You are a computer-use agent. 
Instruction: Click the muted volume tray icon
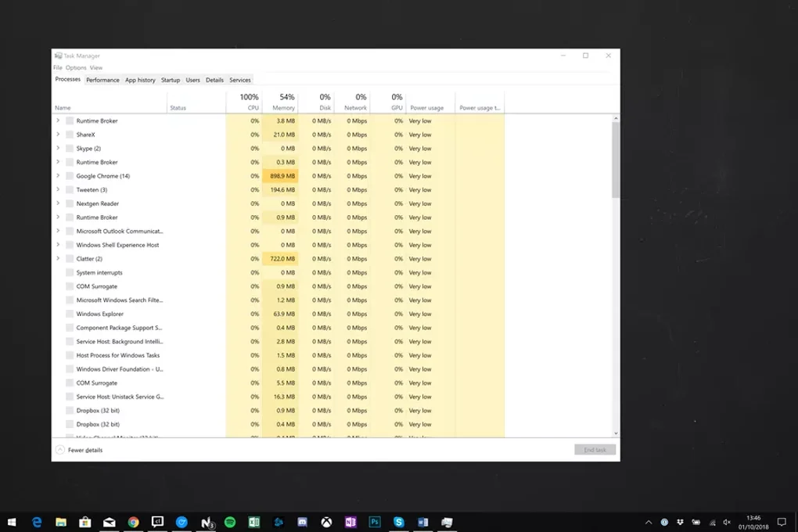click(727, 522)
